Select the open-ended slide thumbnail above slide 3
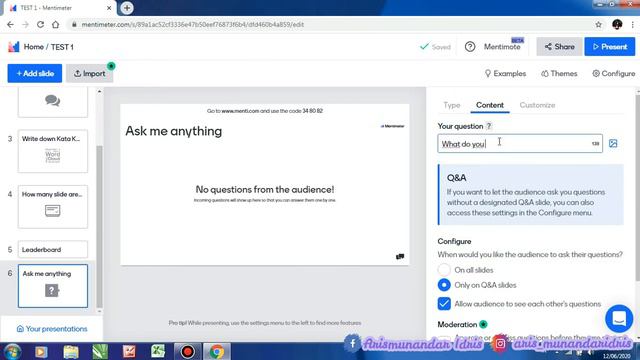The height and width of the screenshot is (360, 640). 53,102
